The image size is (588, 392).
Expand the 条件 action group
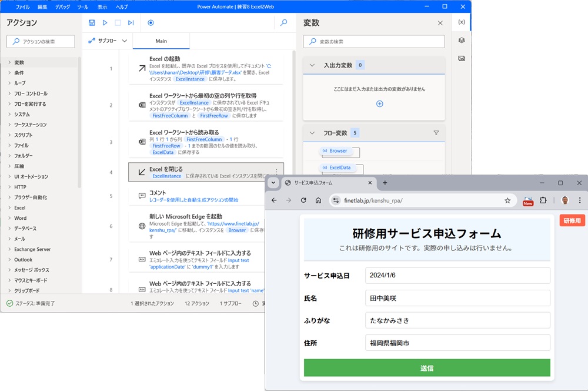(9, 73)
